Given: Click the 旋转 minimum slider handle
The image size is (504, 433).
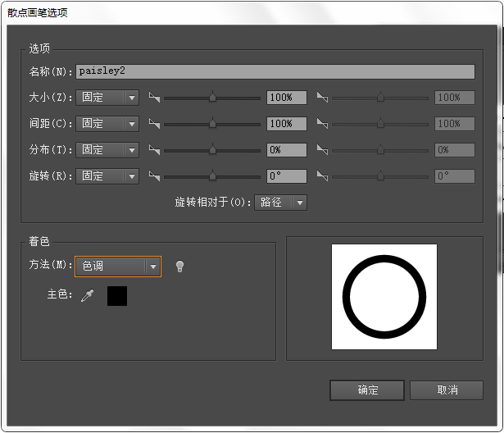Looking at the screenshot, I should [212, 176].
